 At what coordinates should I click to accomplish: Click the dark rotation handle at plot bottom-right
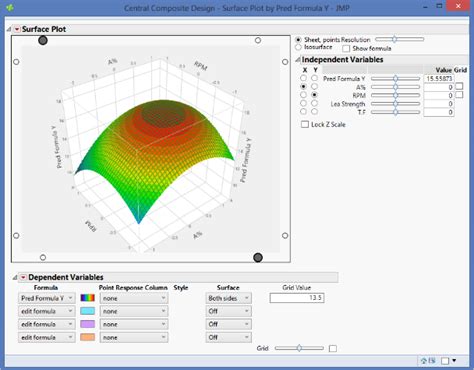pos(258,257)
